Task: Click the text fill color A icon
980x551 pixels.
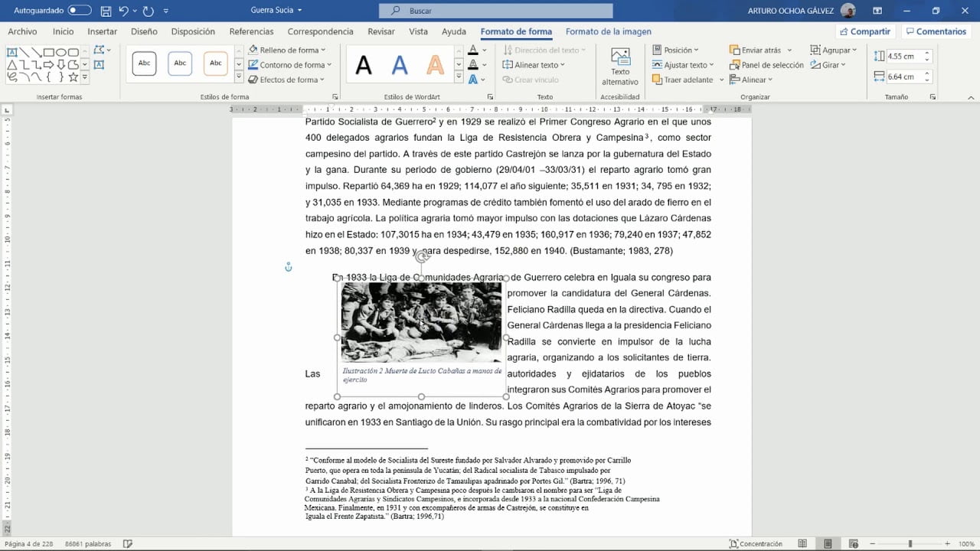Action: [473, 51]
